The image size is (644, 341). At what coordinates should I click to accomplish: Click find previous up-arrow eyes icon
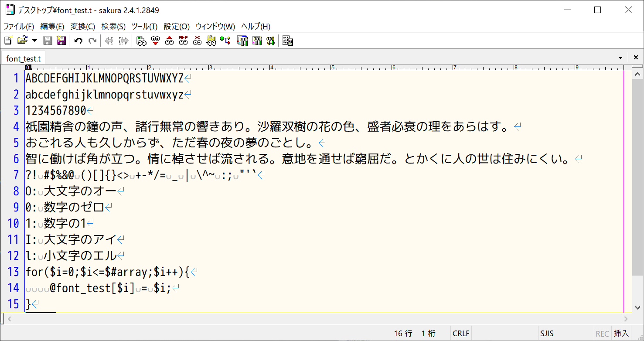(x=170, y=41)
